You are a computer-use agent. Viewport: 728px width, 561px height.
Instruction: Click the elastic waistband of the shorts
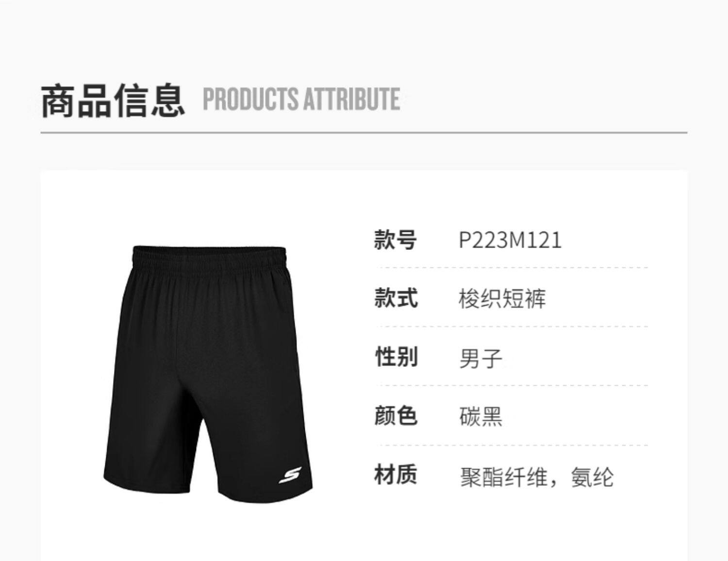tap(210, 257)
